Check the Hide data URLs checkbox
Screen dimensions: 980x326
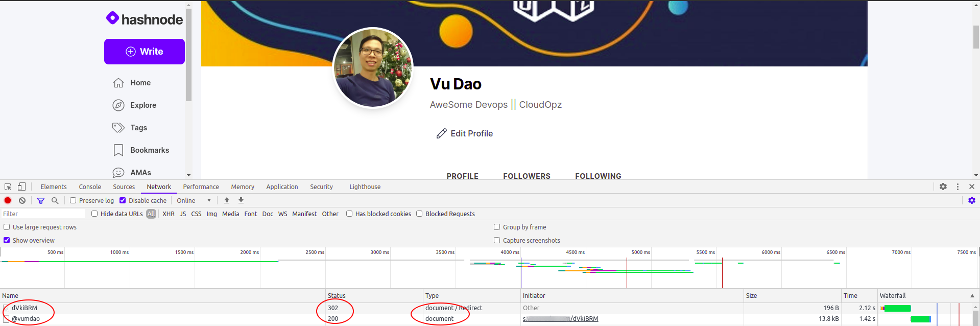pyautogui.click(x=94, y=214)
